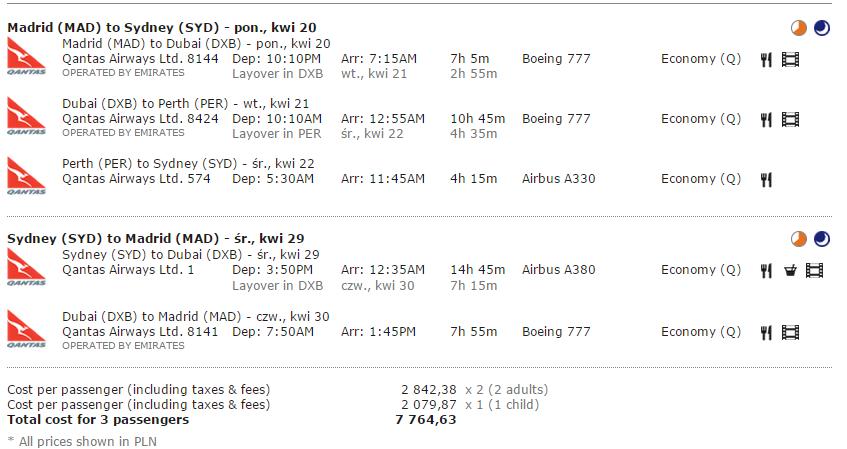The height and width of the screenshot is (449, 847).
Task: Click the blue moon icon on Sydney to Madrid
Action: [822, 239]
